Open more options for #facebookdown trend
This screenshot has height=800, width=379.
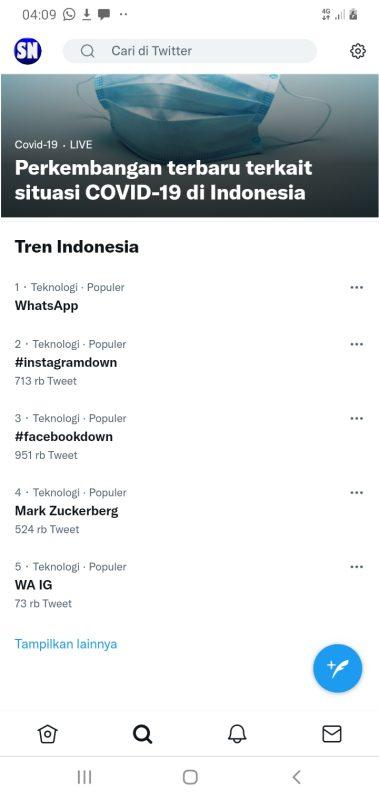(x=357, y=418)
